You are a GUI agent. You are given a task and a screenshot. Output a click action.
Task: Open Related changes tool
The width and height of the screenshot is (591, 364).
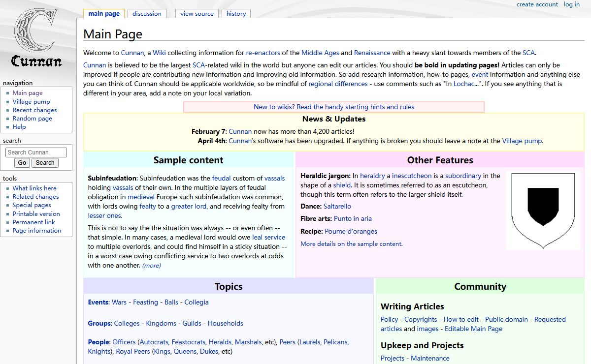[x=35, y=197]
